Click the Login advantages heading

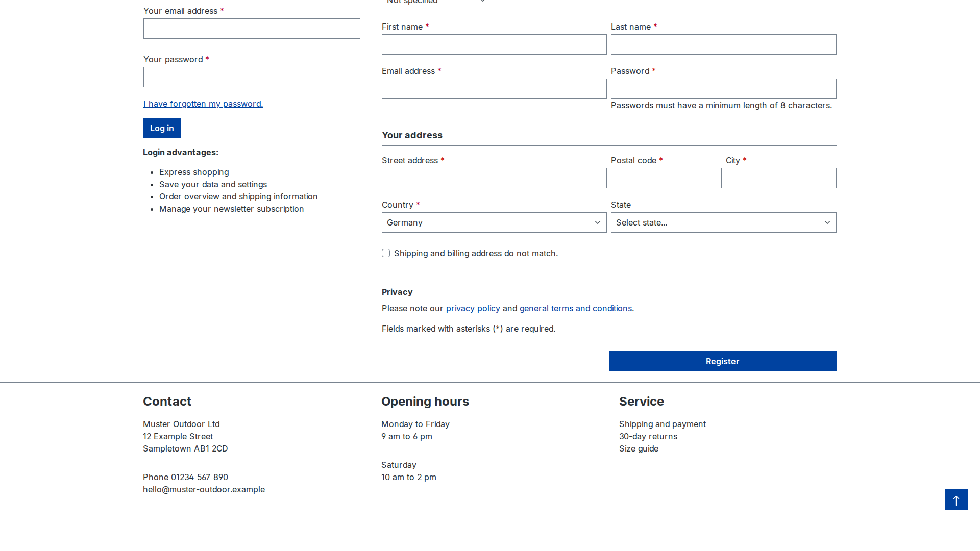tap(181, 152)
